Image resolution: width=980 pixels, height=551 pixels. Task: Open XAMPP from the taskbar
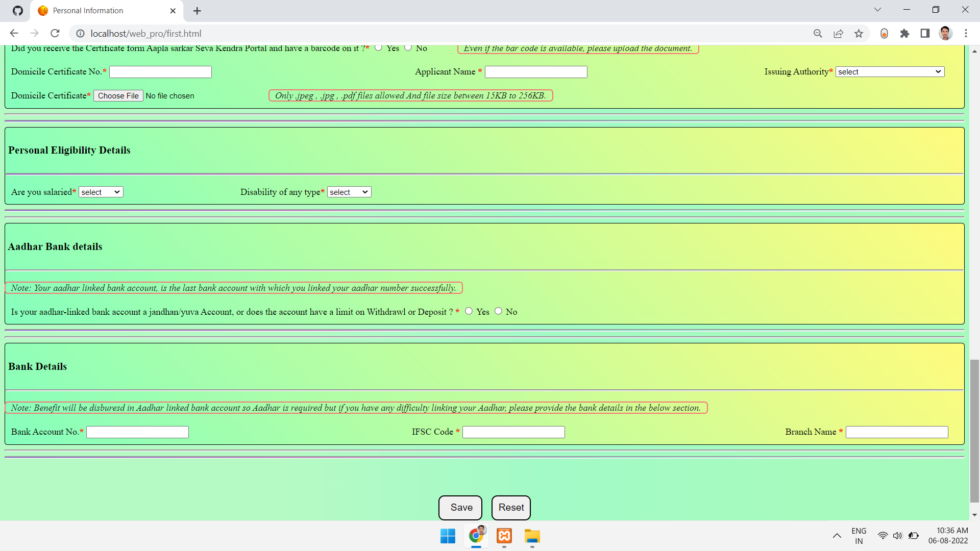504,536
